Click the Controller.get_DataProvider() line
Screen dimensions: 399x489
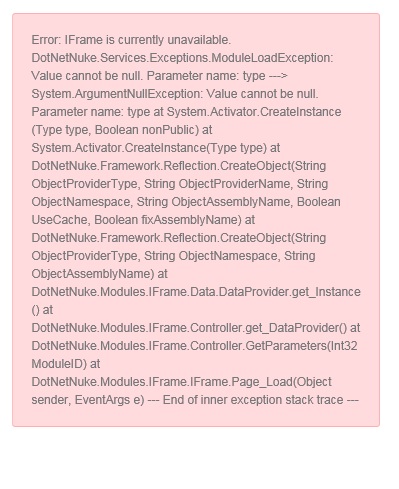point(196,328)
